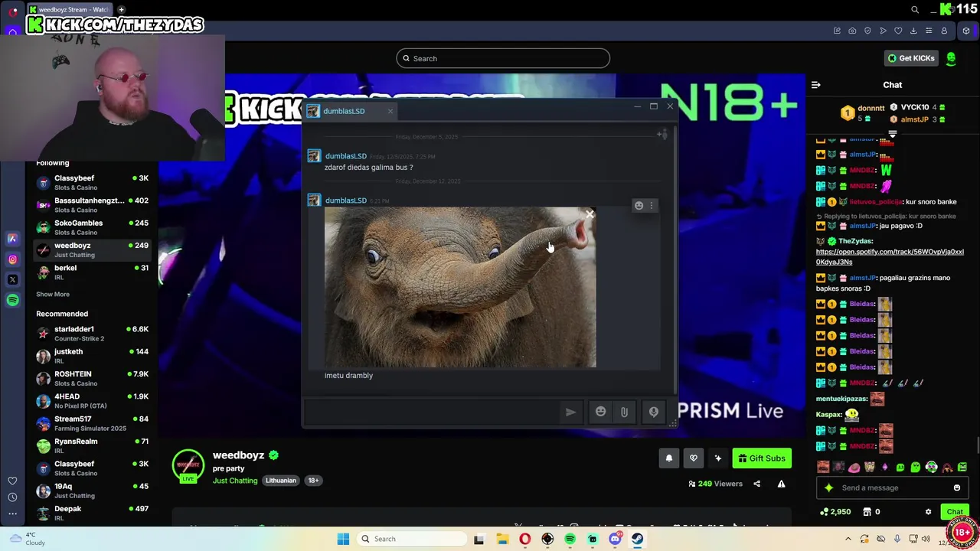Click the Lithuanian language tag
The image size is (980, 551).
tap(281, 481)
